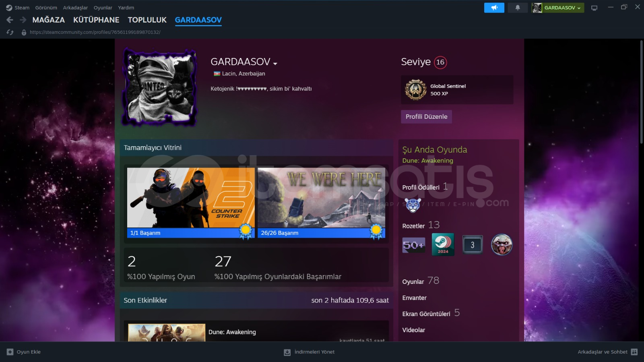Image resolution: width=644 pixels, height=362 pixels.
Task: Open the Dune: Awakening currently playing link
Action: 427,160
